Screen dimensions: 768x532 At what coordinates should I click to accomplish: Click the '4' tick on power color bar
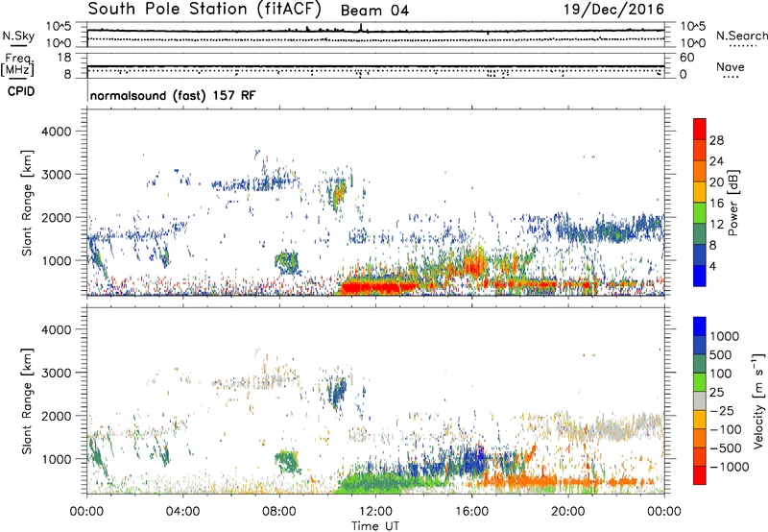click(712, 266)
